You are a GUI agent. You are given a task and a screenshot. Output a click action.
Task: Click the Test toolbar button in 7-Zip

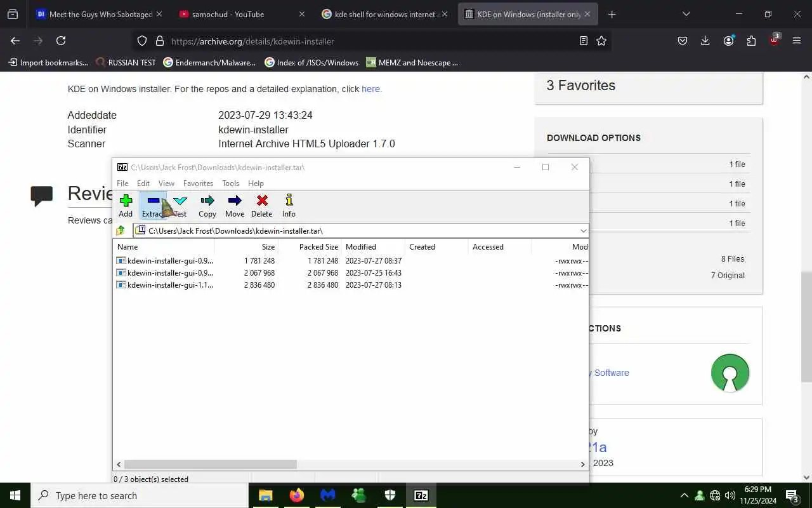tap(180, 206)
